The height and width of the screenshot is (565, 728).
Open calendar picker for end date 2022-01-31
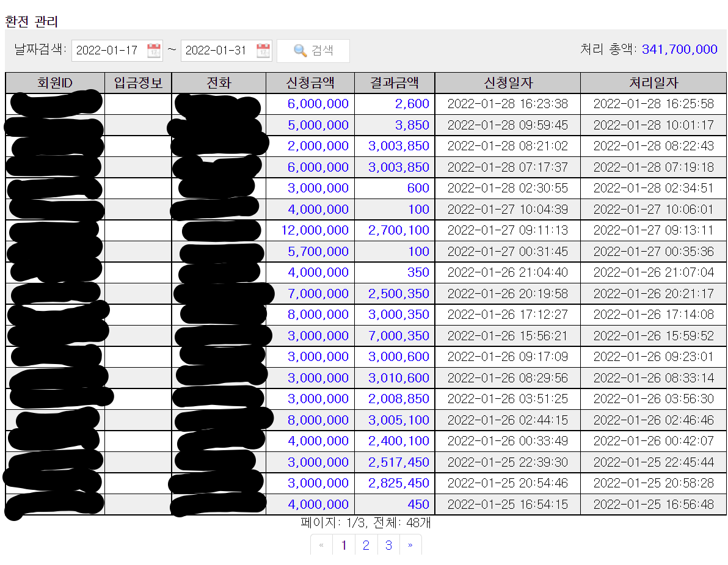pos(263,50)
